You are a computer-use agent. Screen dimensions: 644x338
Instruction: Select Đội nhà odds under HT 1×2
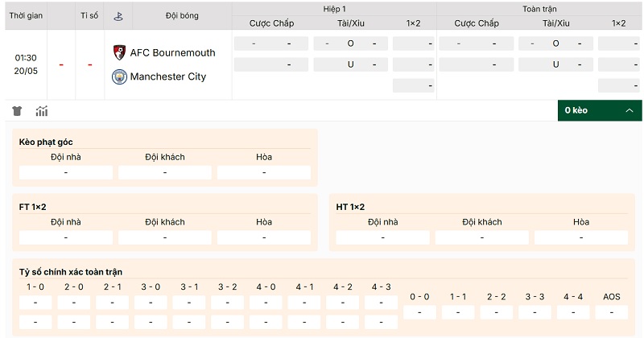point(383,237)
